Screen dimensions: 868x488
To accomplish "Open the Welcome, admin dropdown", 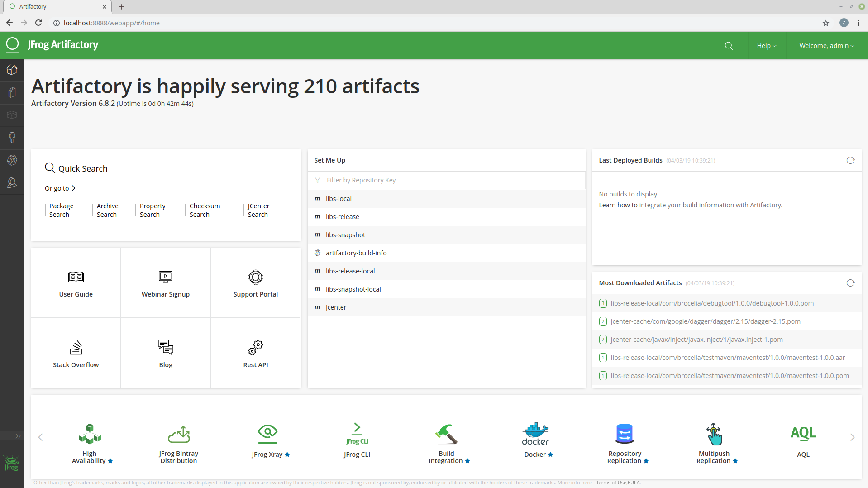I will pos(827,46).
